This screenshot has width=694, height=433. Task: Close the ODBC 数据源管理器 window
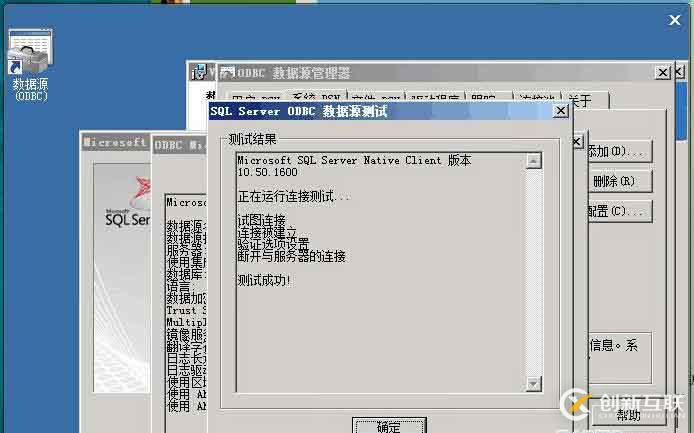662,72
